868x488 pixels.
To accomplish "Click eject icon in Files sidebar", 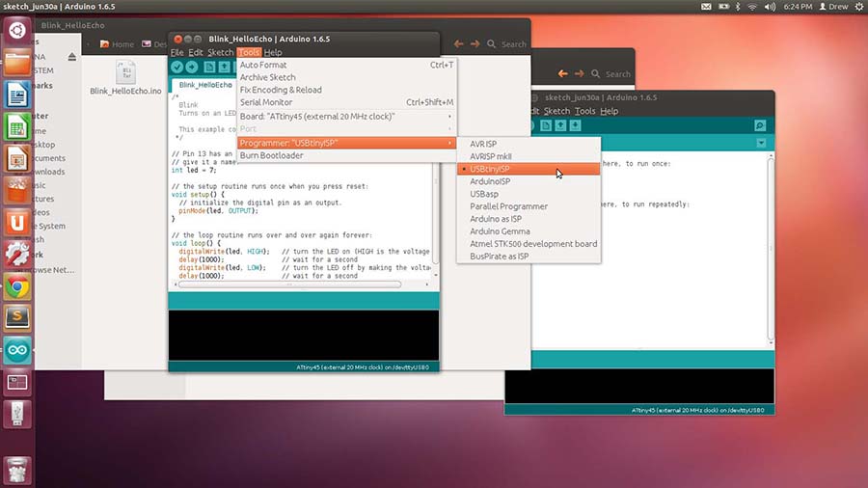I will pyautogui.click(x=72, y=57).
